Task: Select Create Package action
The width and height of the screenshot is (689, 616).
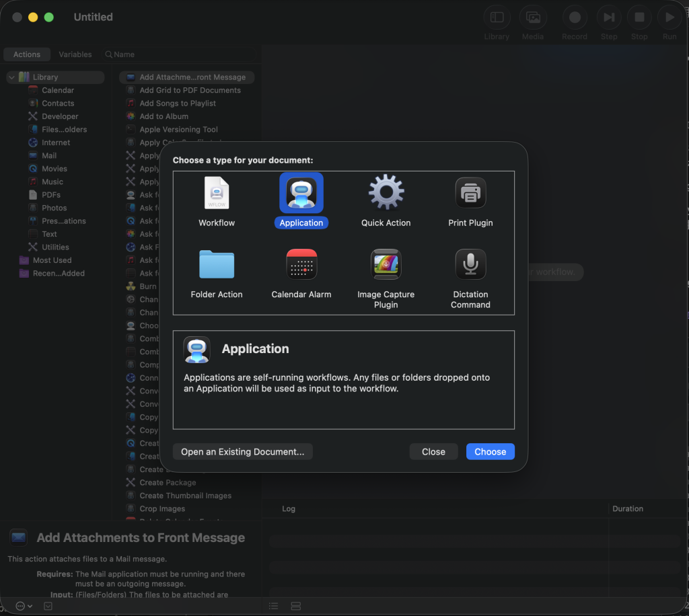Action: 187,483
